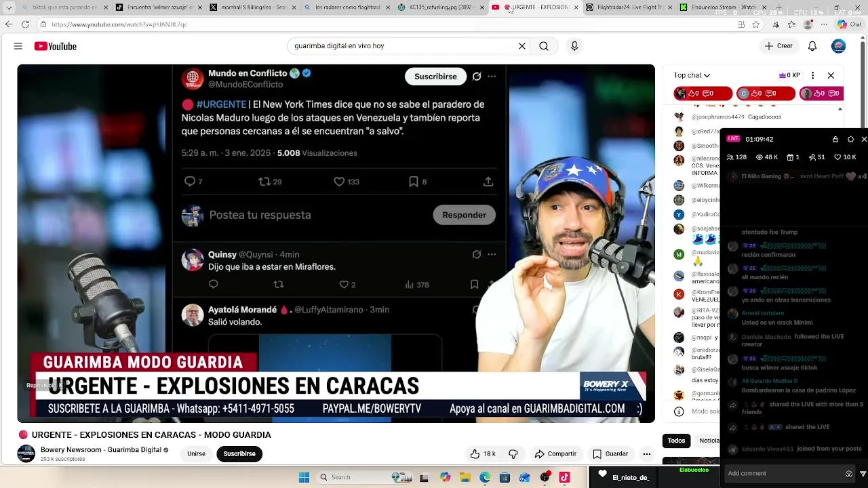Click the 48 K viewers eye counter

tap(767, 157)
